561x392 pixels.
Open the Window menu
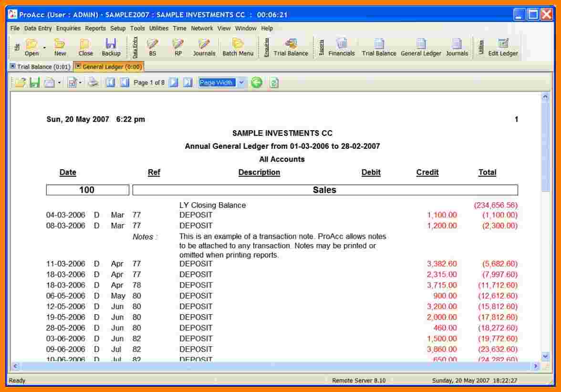(246, 28)
